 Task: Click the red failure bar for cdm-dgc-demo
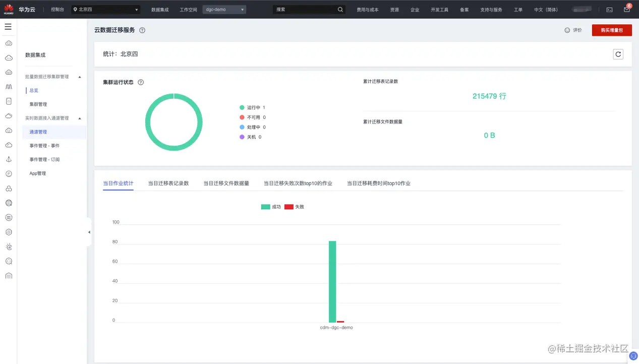340,322
